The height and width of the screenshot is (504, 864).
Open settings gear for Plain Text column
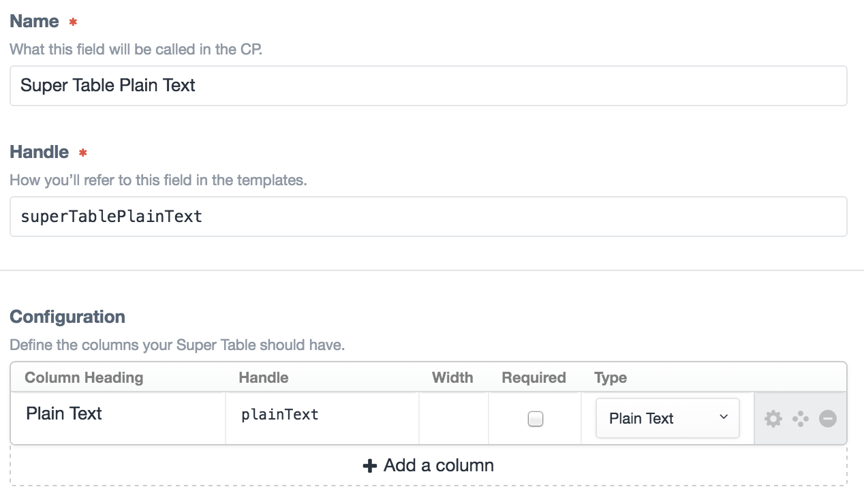click(x=773, y=419)
